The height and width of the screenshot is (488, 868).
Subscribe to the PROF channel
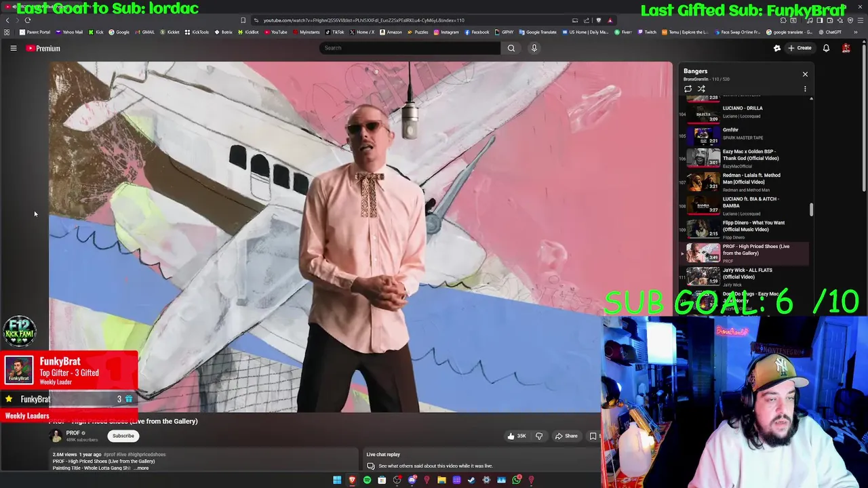point(123,436)
